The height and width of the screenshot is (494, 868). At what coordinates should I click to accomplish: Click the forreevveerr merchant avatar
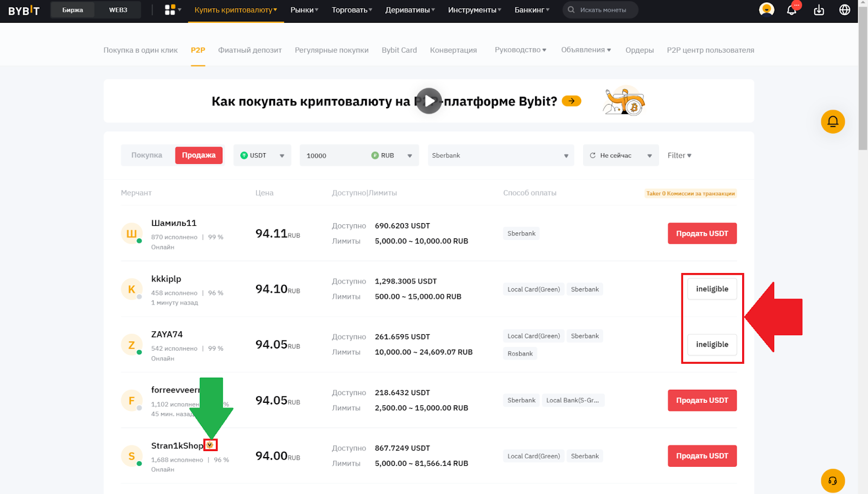pos(131,401)
